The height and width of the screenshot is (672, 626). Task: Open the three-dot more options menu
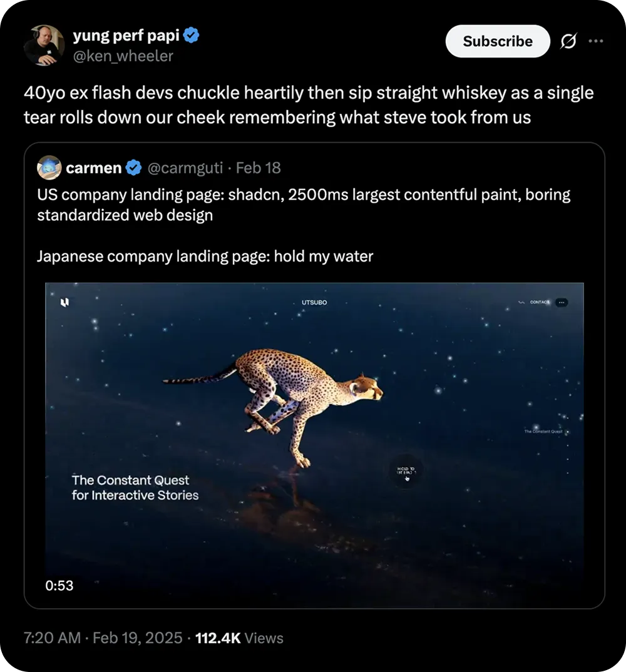tap(595, 41)
